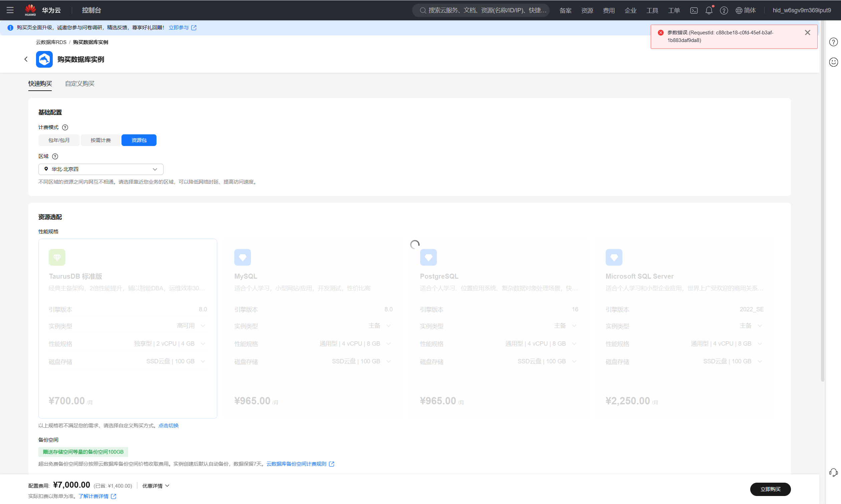This screenshot has height=504, width=841.
Task: Click the help question mark in top bar
Action: coord(724,11)
